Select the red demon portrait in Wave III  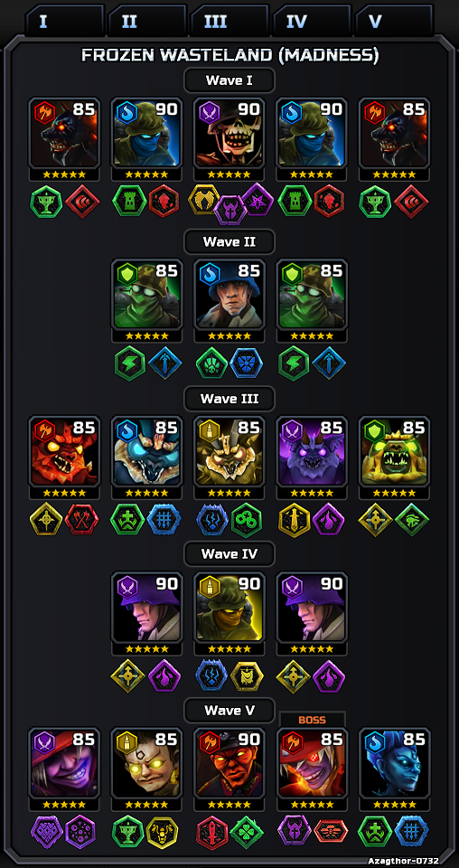(x=64, y=450)
